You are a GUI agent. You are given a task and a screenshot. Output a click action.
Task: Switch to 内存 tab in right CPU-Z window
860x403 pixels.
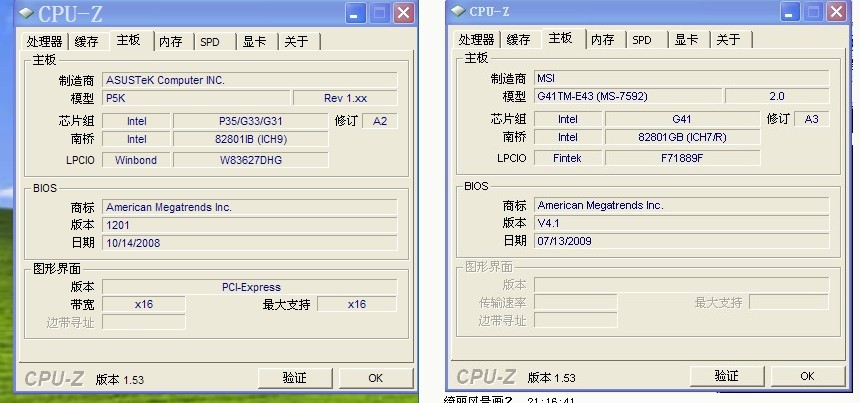pos(603,39)
